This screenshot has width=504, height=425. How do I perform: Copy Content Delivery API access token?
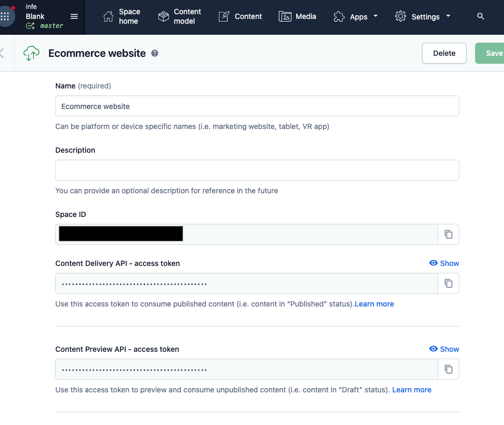(448, 283)
